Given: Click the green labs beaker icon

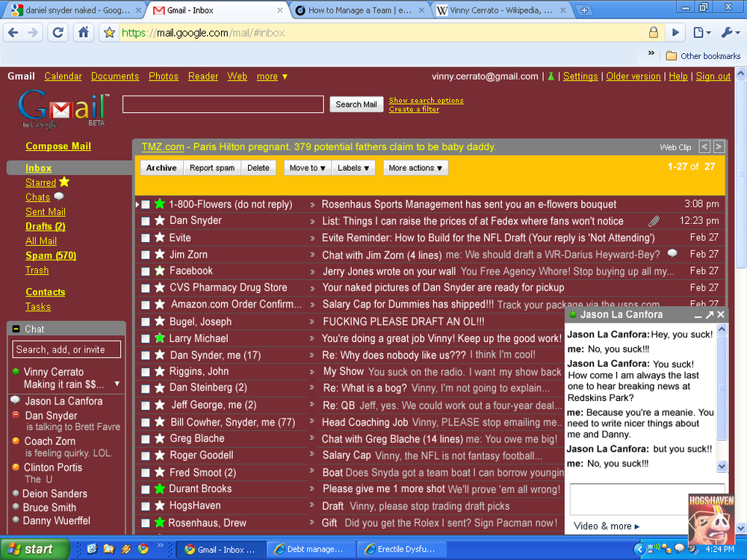Looking at the screenshot, I should 551,76.
